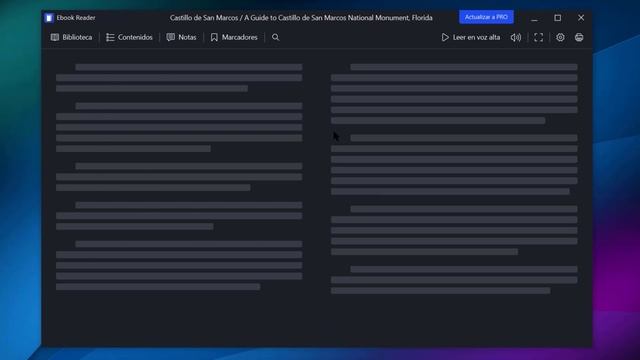
Task: Open the Biblioteca library view
Action: click(x=71, y=37)
